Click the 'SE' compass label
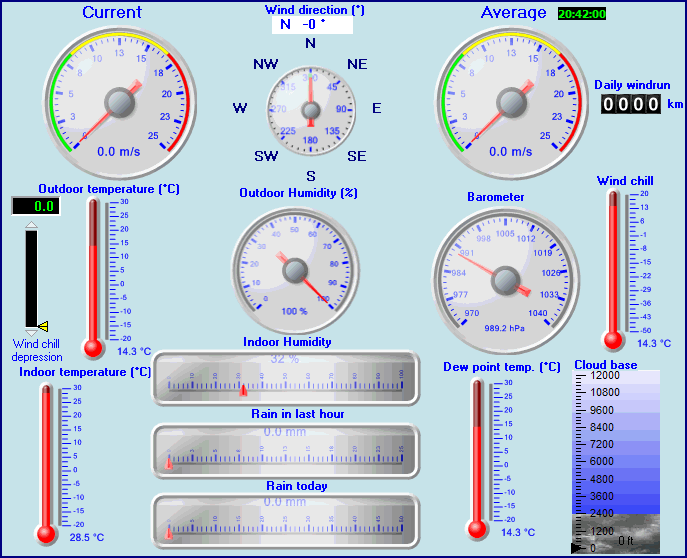Image resolution: width=687 pixels, height=558 pixels. click(357, 156)
